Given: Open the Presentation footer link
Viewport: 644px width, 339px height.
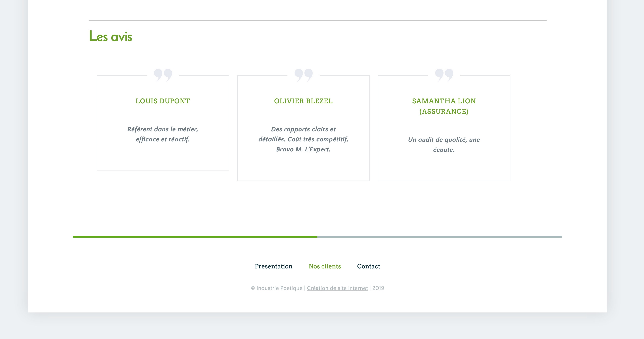Looking at the screenshot, I should point(274,266).
